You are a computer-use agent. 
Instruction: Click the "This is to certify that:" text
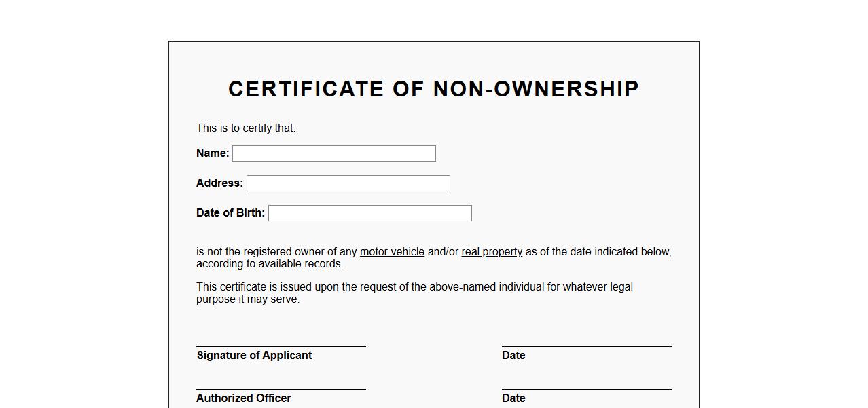pyautogui.click(x=246, y=128)
